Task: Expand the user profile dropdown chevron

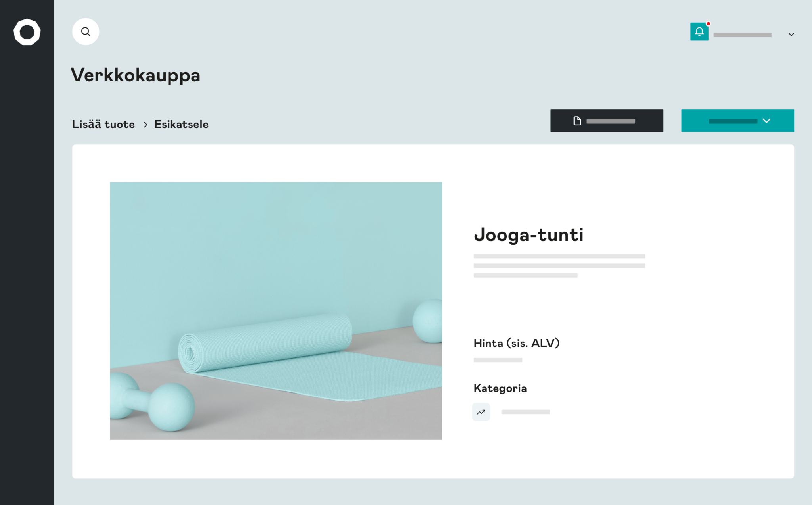Action: 791,34
